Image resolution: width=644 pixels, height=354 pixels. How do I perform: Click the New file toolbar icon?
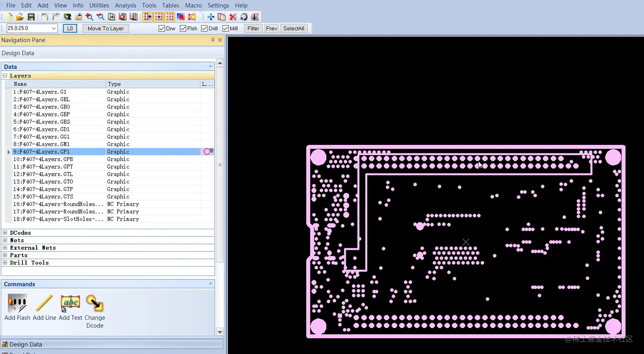tap(9, 17)
